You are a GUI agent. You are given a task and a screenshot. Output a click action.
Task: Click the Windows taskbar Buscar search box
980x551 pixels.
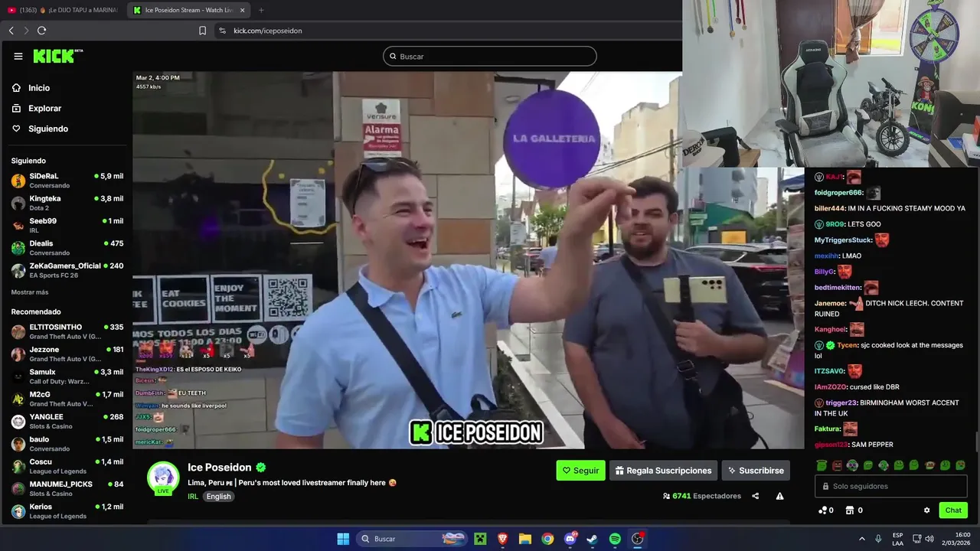tap(411, 539)
